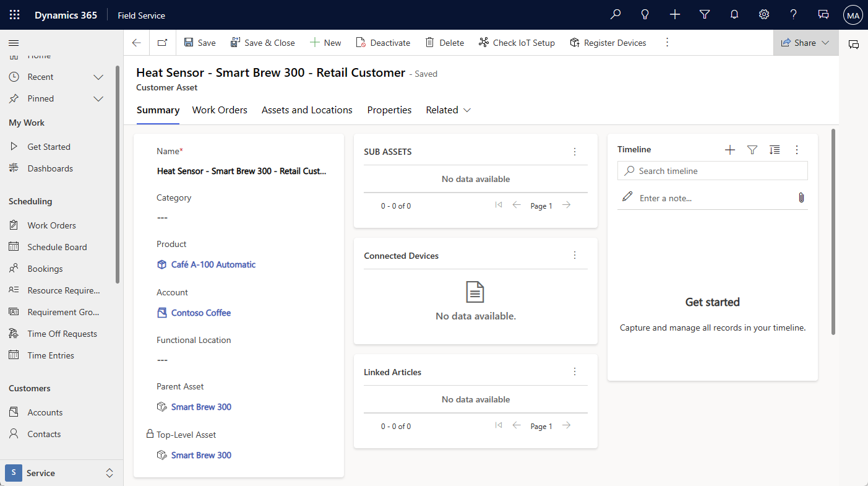Switch to the Work Orders tab

click(x=220, y=110)
